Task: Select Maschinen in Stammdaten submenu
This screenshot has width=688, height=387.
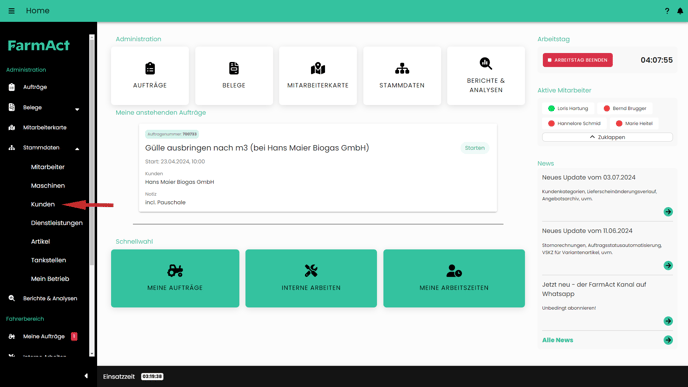Action: (47, 186)
